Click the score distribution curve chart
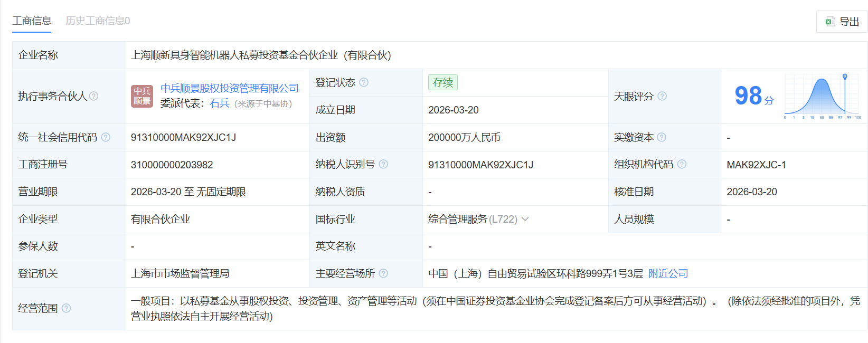Image resolution: width=868 pixels, height=343 pixels. 823,97
